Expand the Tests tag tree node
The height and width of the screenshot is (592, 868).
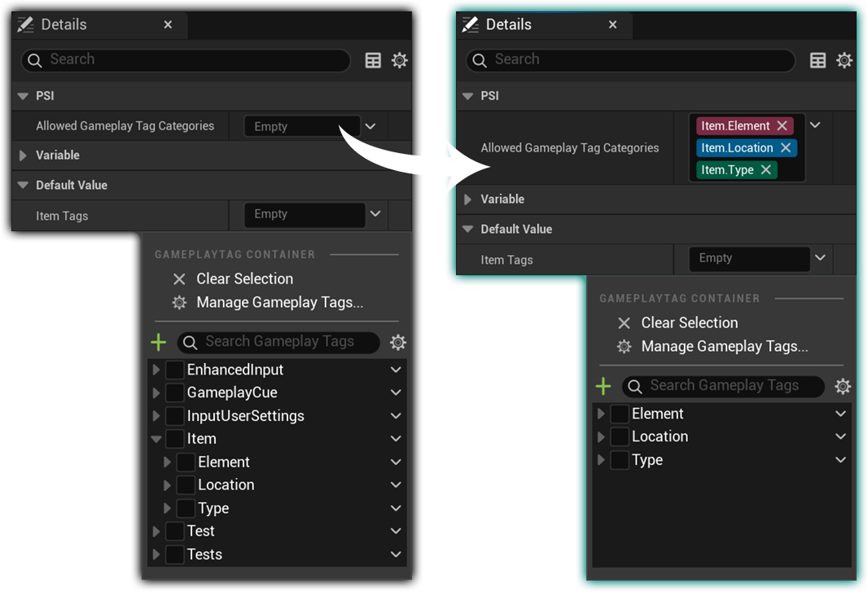[156, 555]
